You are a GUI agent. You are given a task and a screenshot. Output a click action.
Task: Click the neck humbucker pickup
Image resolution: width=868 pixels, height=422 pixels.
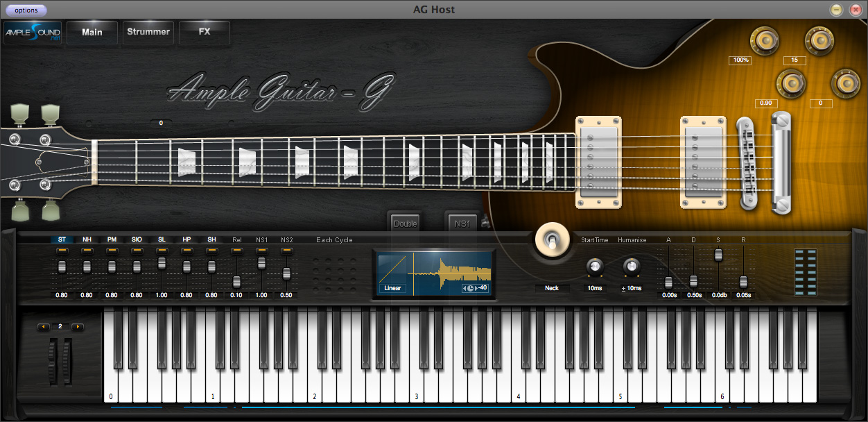pos(599,162)
